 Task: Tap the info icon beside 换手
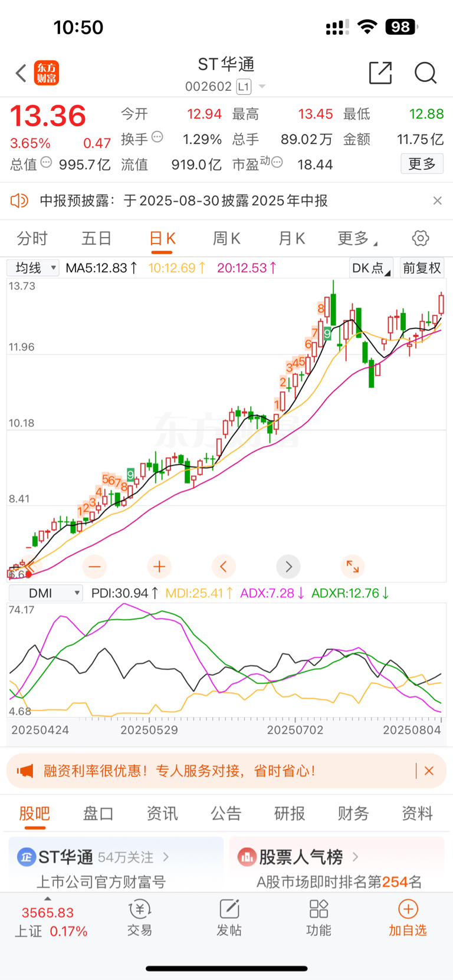click(x=157, y=137)
